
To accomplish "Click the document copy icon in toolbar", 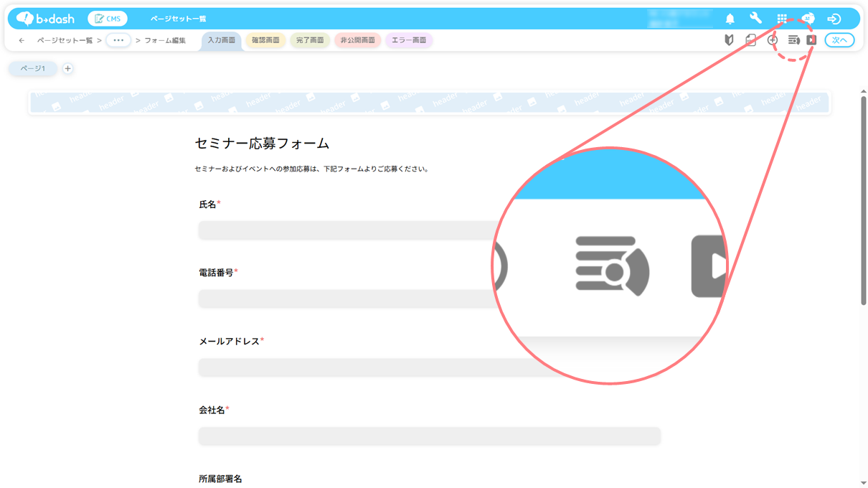I will pos(750,40).
